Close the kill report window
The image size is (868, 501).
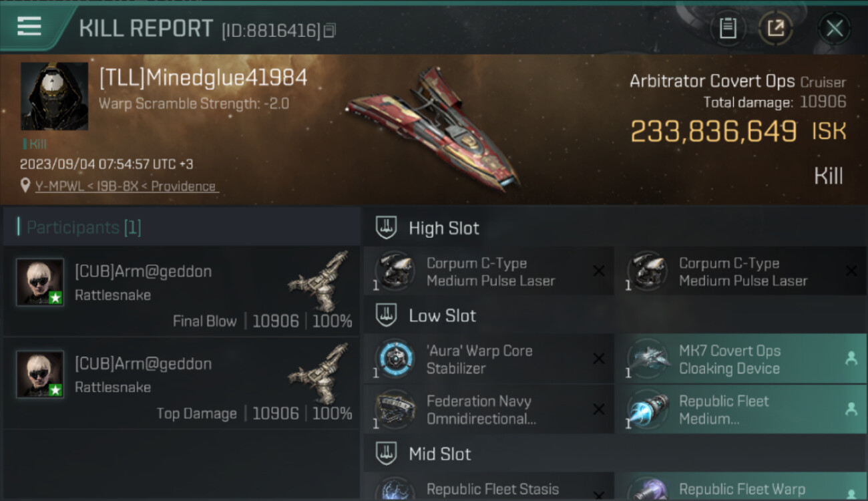834,29
